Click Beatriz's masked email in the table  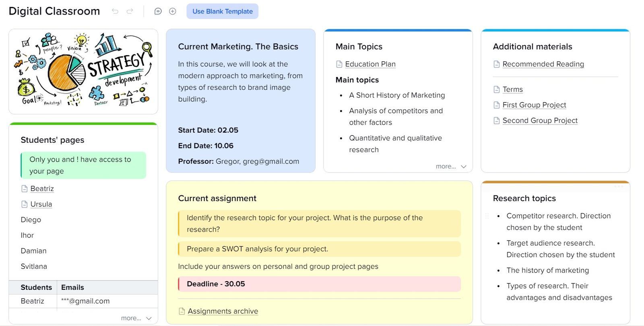tap(85, 301)
